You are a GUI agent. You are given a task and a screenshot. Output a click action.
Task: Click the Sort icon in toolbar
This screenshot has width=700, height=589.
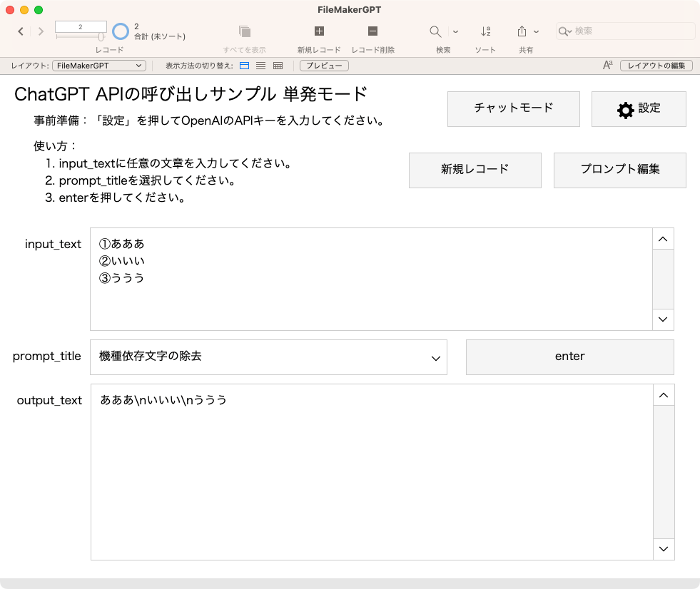(486, 31)
